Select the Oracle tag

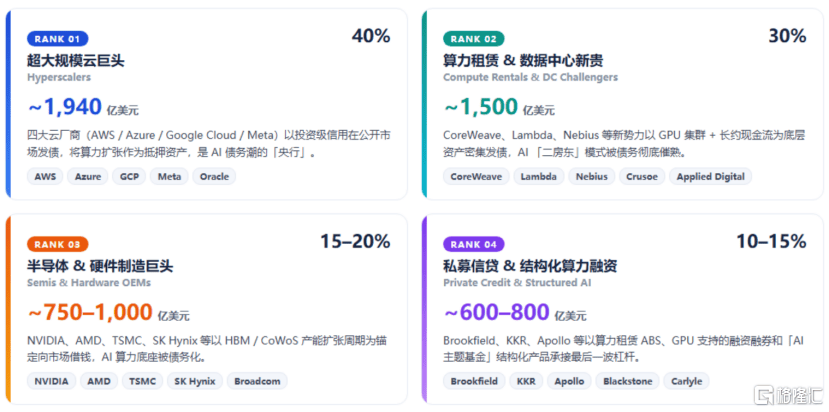[214, 177]
